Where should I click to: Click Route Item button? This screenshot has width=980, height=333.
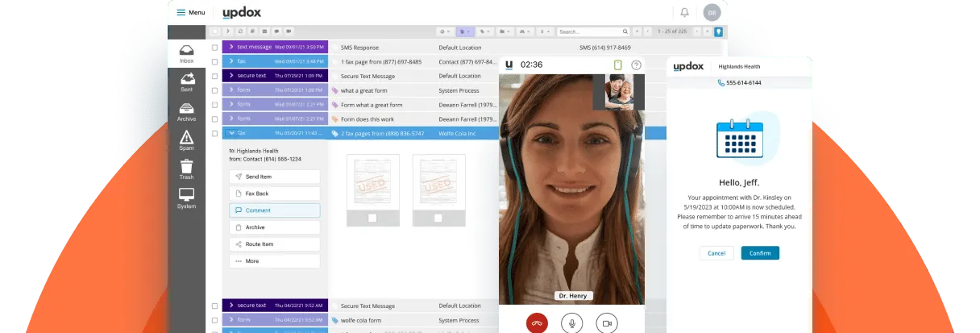pyautogui.click(x=275, y=244)
